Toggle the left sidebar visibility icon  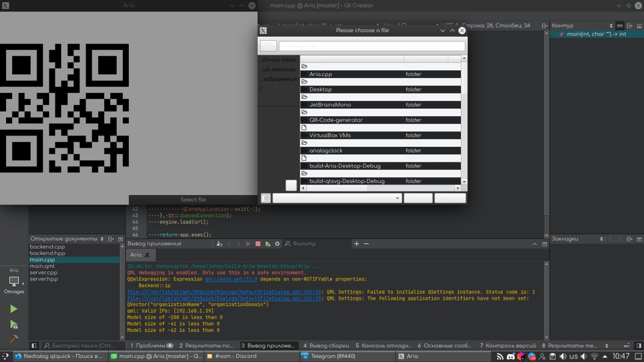tap(34, 345)
